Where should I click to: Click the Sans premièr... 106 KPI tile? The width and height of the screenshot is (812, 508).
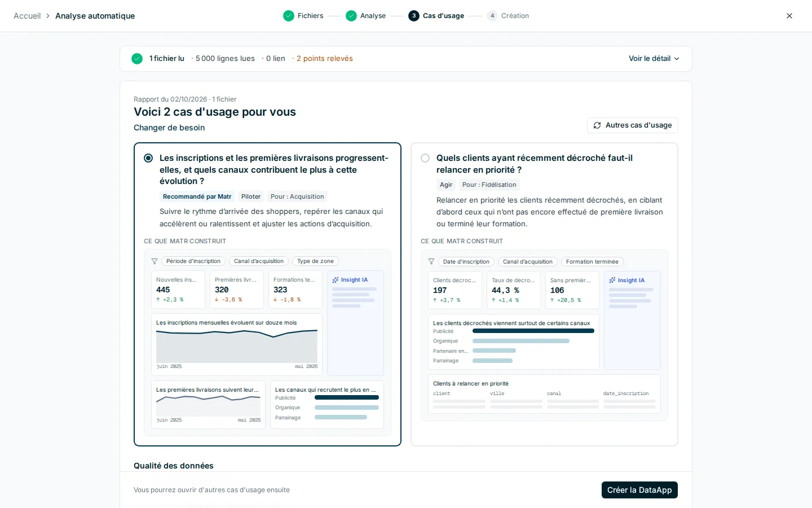tap(572, 290)
